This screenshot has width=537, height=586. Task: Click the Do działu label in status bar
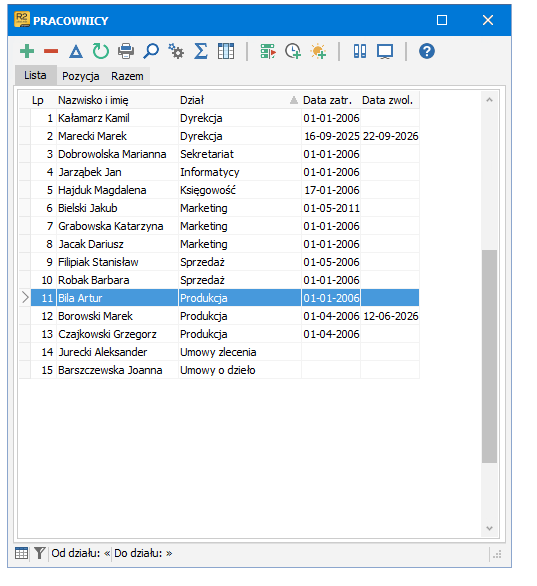tap(138, 553)
